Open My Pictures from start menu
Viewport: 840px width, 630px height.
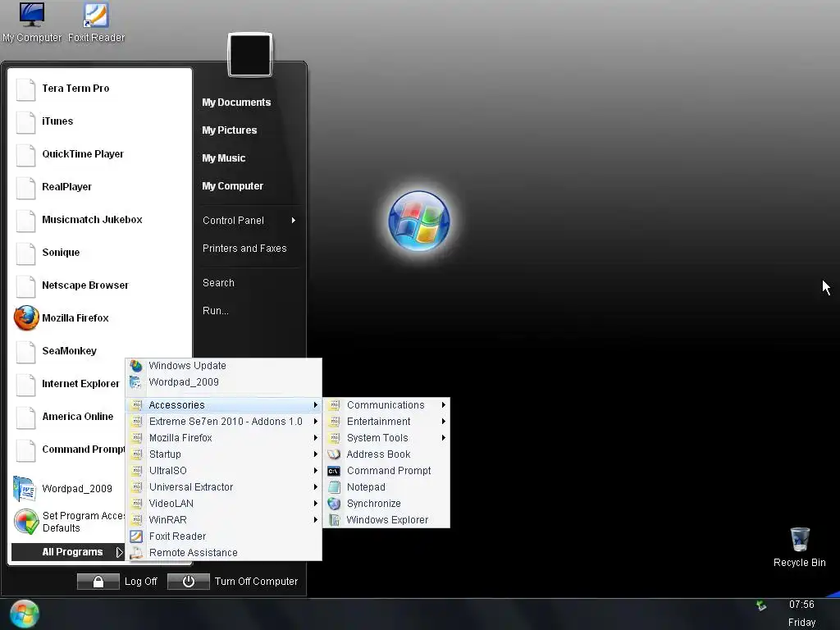click(x=230, y=130)
